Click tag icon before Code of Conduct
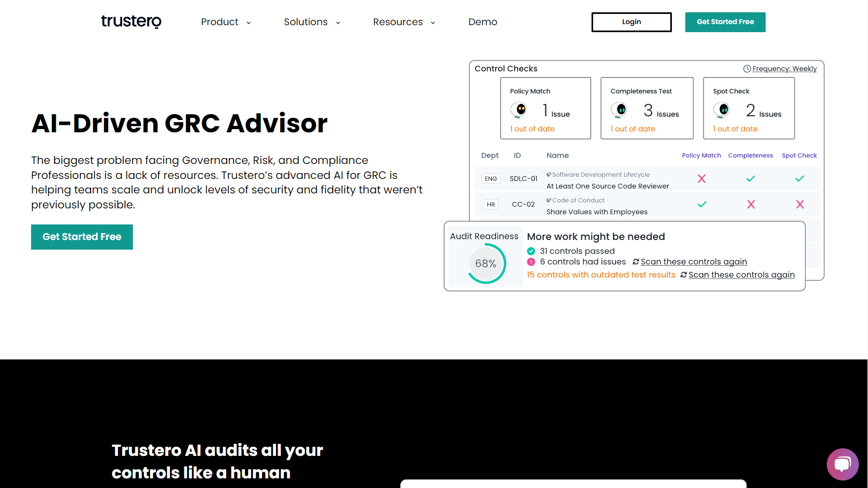868x488 pixels. coord(549,200)
